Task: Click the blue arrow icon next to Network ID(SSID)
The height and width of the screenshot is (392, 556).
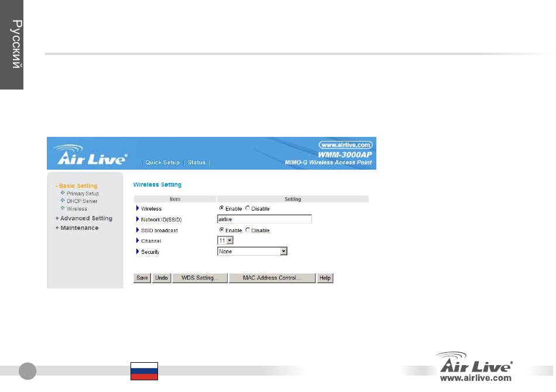Action: (138, 219)
